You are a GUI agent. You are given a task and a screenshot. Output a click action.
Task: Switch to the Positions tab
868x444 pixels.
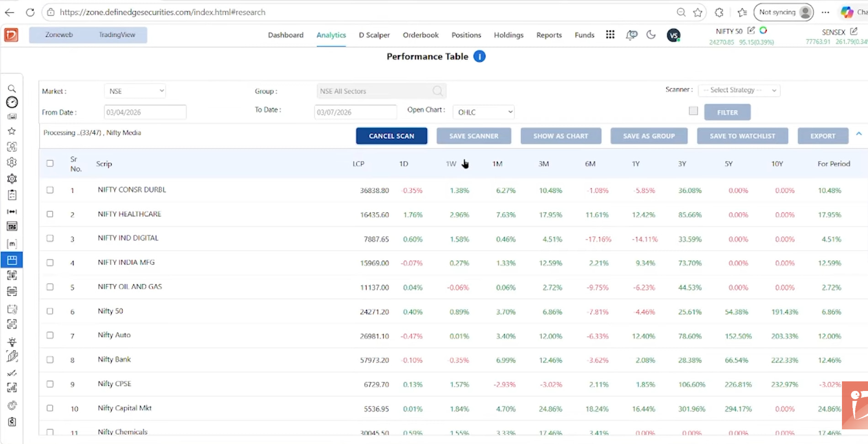point(466,35)
